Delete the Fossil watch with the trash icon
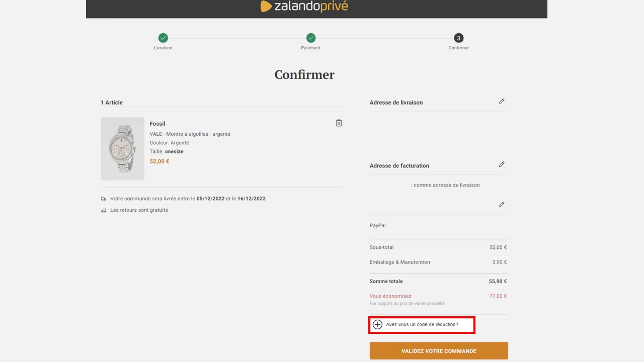This screenshot has height=362, width=644. point(339,123)
